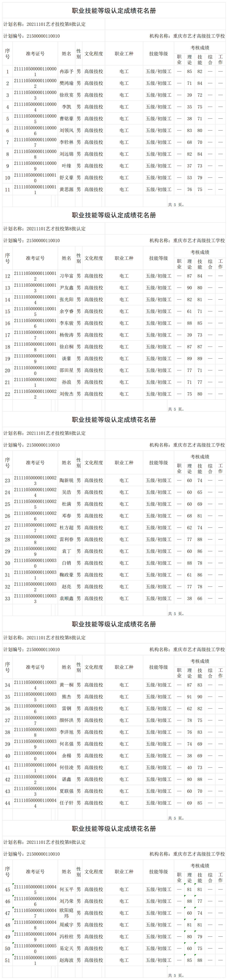
Task: Select 五级/初级工 cell in 赵海波's row
Action: pos(158,960)
